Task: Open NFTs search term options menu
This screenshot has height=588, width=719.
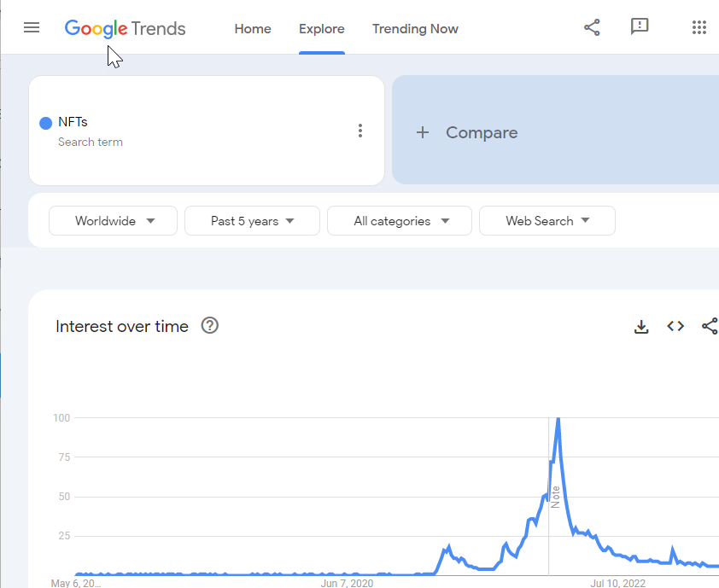Action: point(360,131)
